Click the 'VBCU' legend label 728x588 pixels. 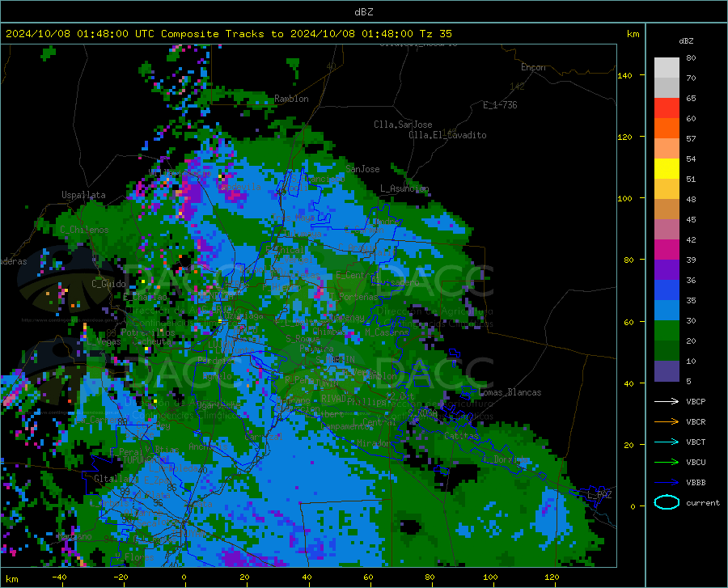click(x=696, y=462)
